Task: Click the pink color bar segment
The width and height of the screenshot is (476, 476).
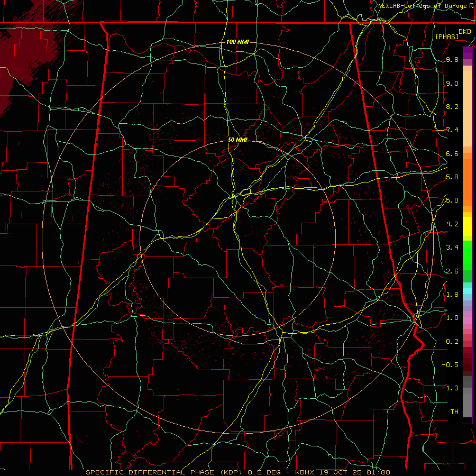Action: tap(467, 321)
